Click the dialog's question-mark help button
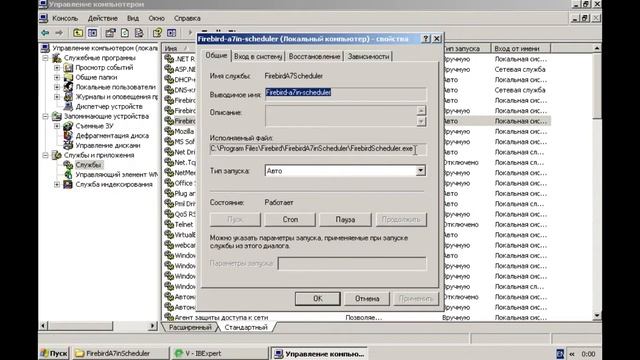Screen dimensions: 640x360 [426, 39]
